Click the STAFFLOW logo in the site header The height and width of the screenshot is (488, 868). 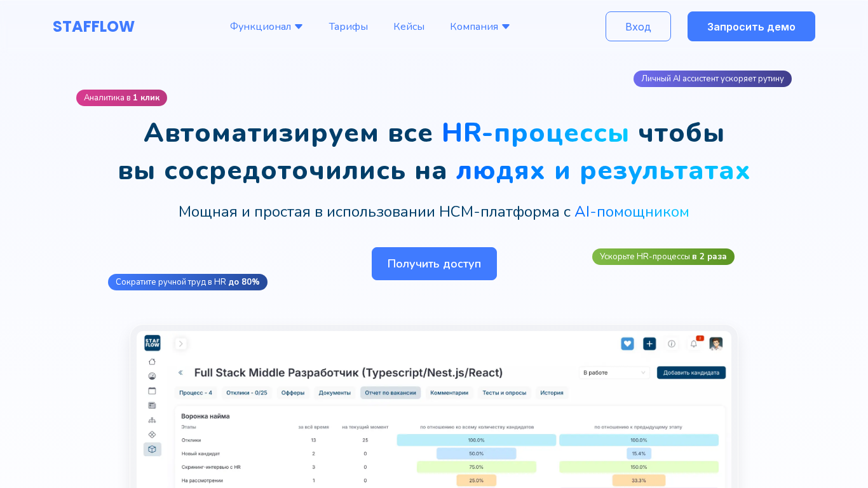point(93,27)
